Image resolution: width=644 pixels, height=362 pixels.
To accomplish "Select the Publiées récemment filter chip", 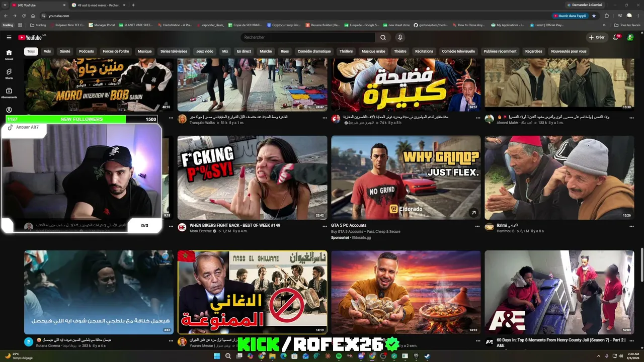I will click(500, 51).
